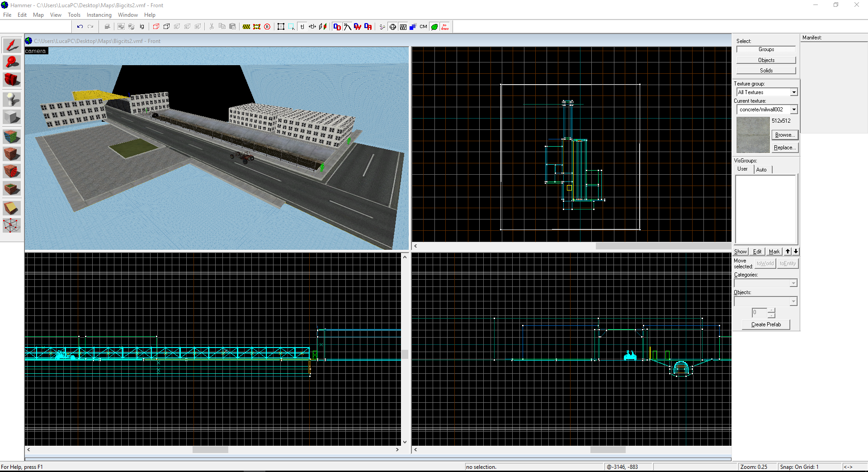Toggle auto-selection cyan dashed box
Screen dimensions: 868x472
[x=292, y=27]
